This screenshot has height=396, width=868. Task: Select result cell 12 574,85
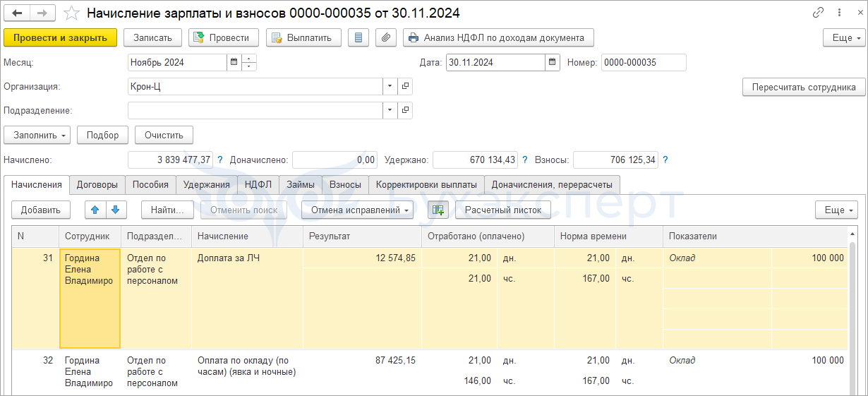[x=362, y=258]
